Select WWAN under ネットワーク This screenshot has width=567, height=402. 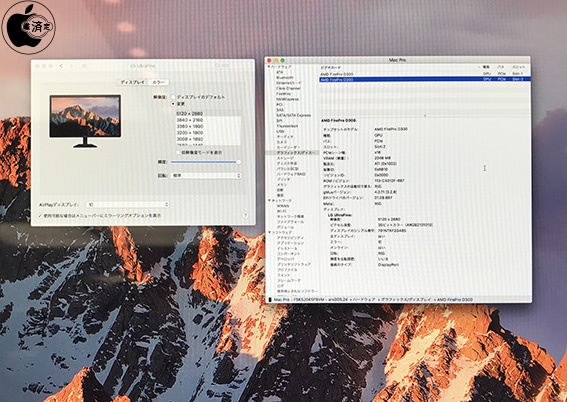click(283, 206)
